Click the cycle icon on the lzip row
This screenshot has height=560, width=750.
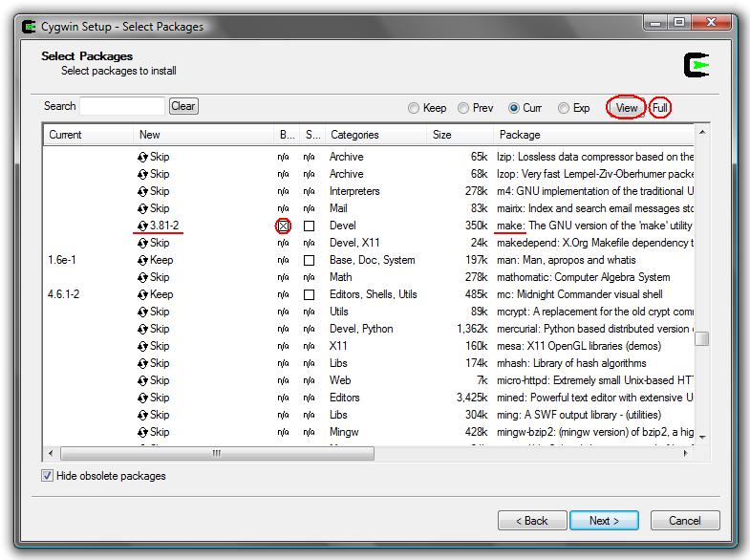[142, 157]
